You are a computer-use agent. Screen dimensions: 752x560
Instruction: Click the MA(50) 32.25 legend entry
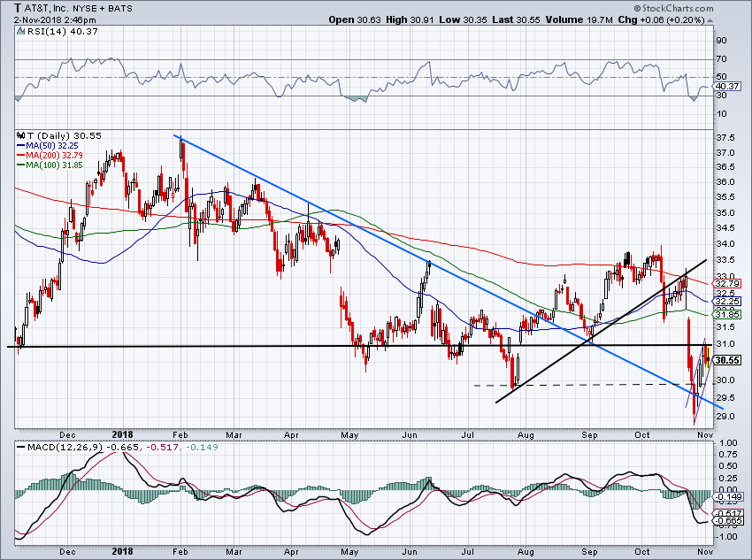click(x=48, y=146)
